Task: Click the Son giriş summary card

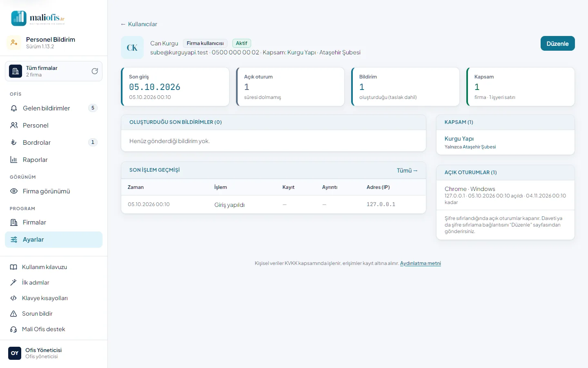Action: pyautogui.click(x=175, y=87)
